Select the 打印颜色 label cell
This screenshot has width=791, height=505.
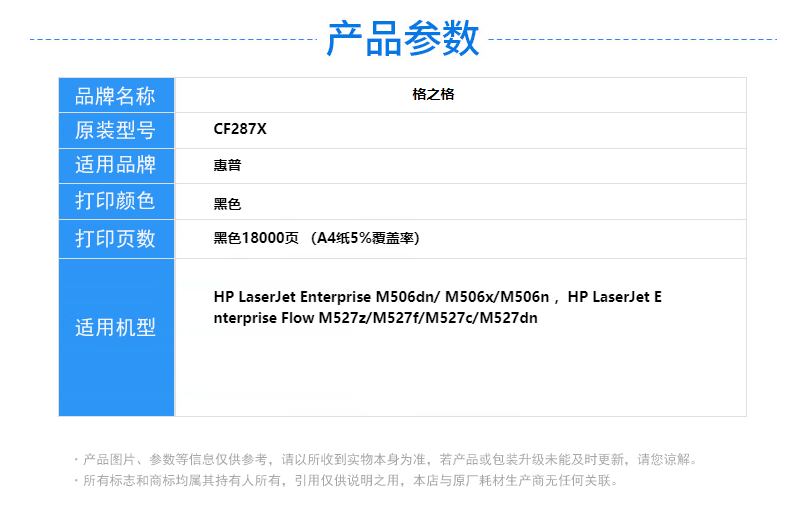(x=117, y=201)
